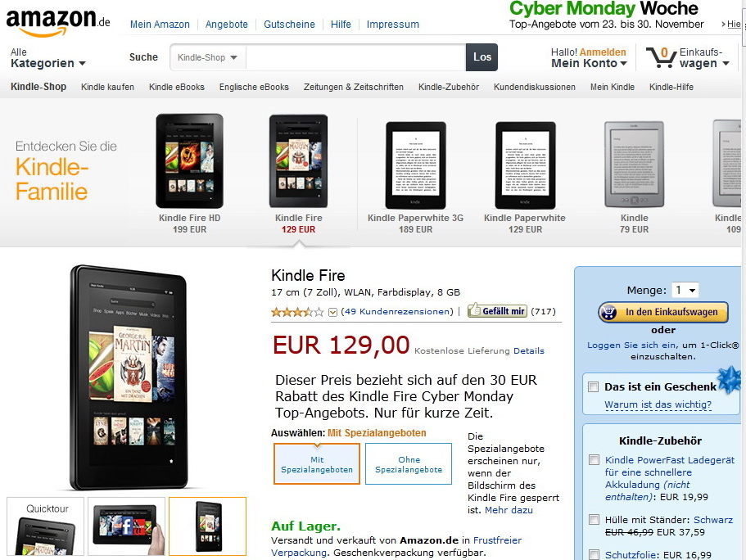The height and width of the screenshot is (560, 746).
Task: Open the Quicktour thumbnail
Action: [x=46, y=526]
